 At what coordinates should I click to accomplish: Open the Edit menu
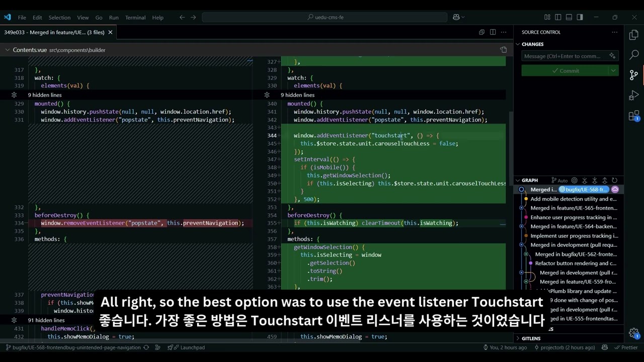(37, 17)
